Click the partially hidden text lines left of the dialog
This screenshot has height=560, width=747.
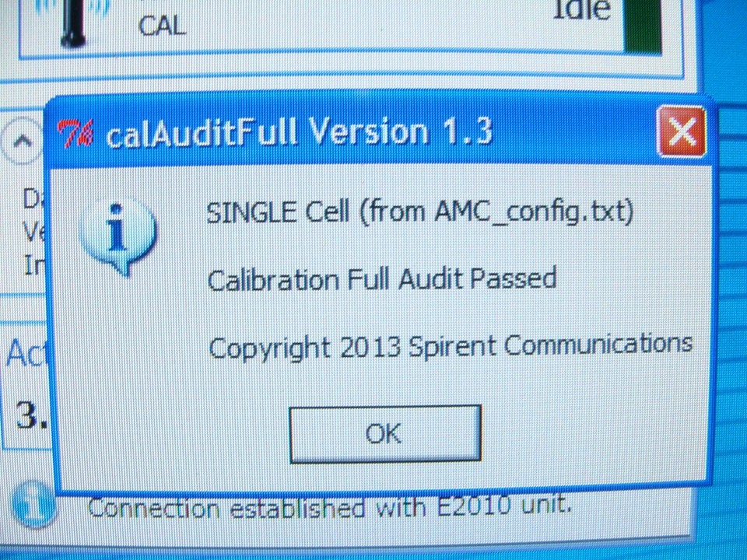tap(34, 233)
